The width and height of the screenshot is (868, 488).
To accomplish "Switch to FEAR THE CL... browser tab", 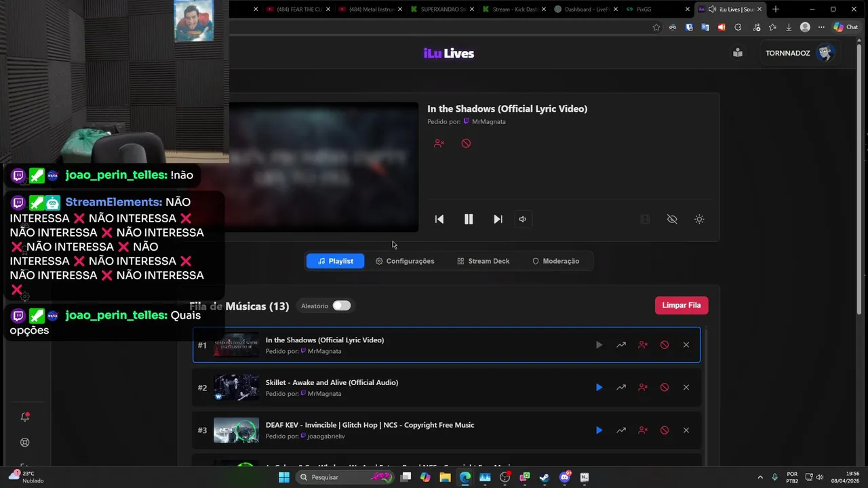I will click(x=297, y=9).
